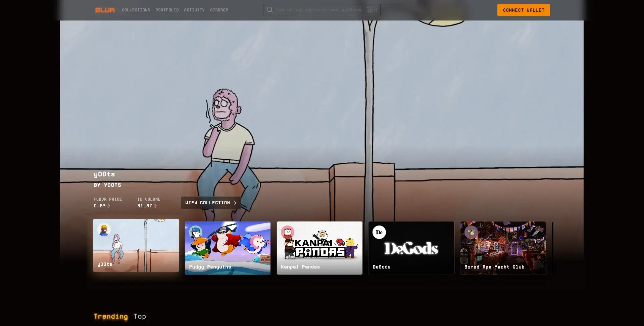
Task: Go to the Activity page
Action: pyautogui.click(x=194, y=10)
